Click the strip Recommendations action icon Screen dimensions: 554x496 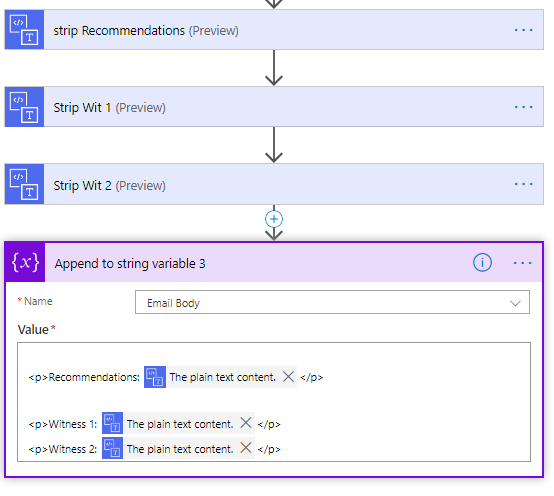[24, 30]
